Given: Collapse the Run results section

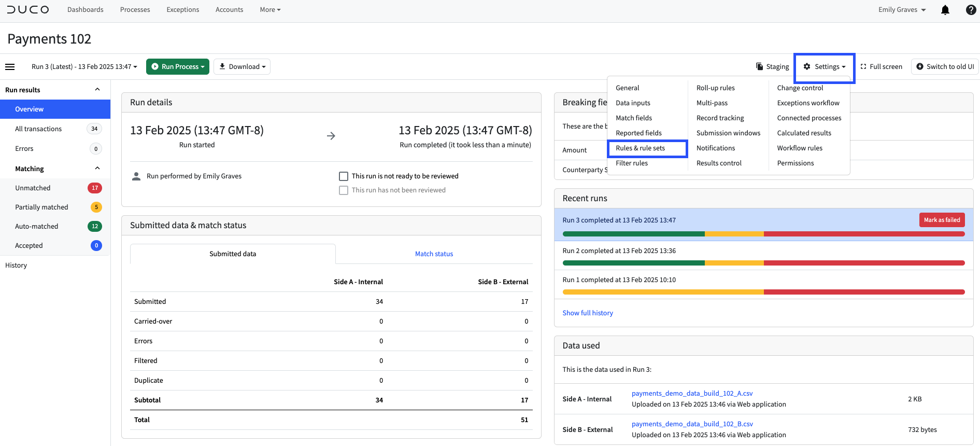Looking at the screenshot, I should (97, 90).
